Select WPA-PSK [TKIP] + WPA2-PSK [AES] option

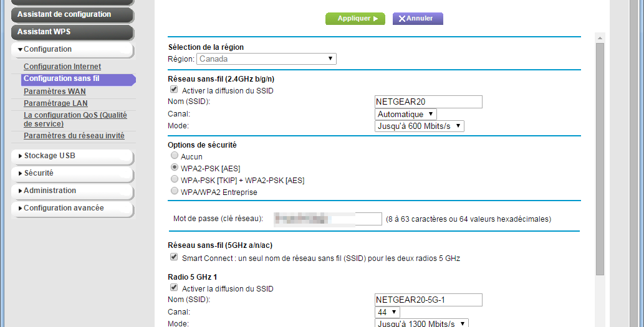point(175,180)
